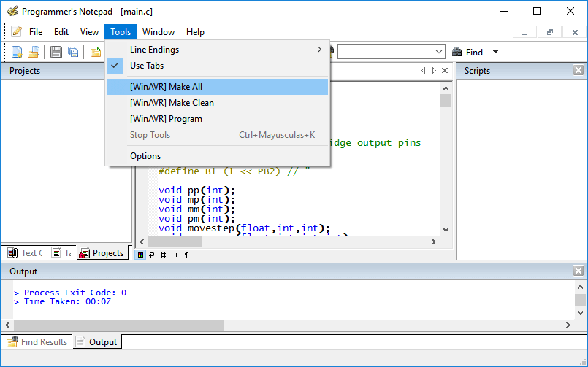
Task: Click the right tab-scroll arrow
Action: click(434, 70)
